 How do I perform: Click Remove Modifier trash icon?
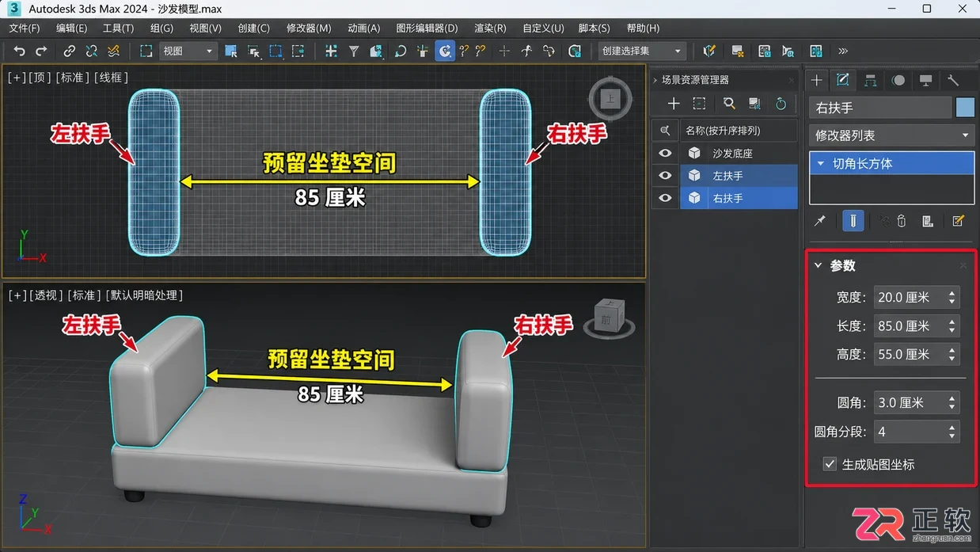tap(901, 221)
